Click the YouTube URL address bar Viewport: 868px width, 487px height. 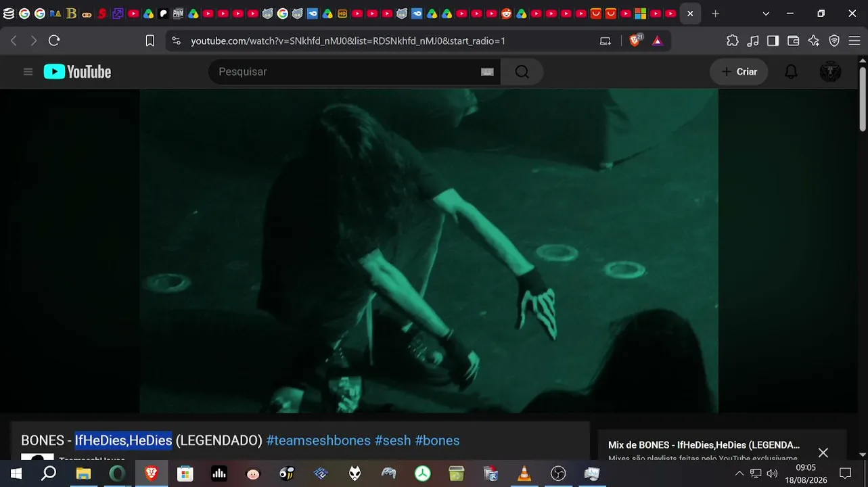coord(348,41)
